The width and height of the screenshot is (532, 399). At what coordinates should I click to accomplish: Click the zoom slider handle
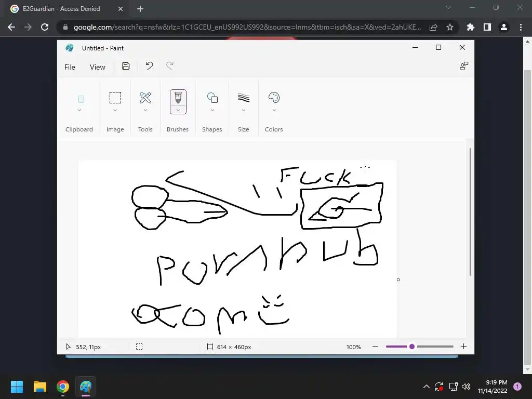412,347
